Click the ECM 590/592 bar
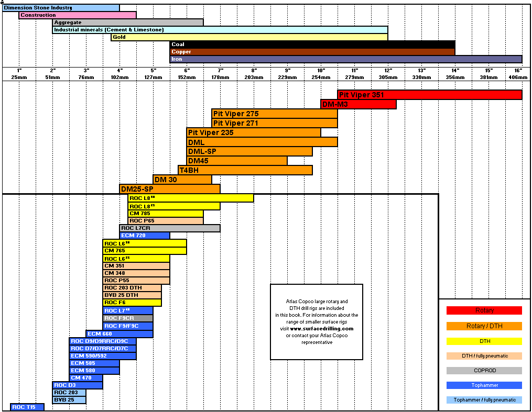Image resolution: width=532 pixels, height=412 pixels. point(103,356)
